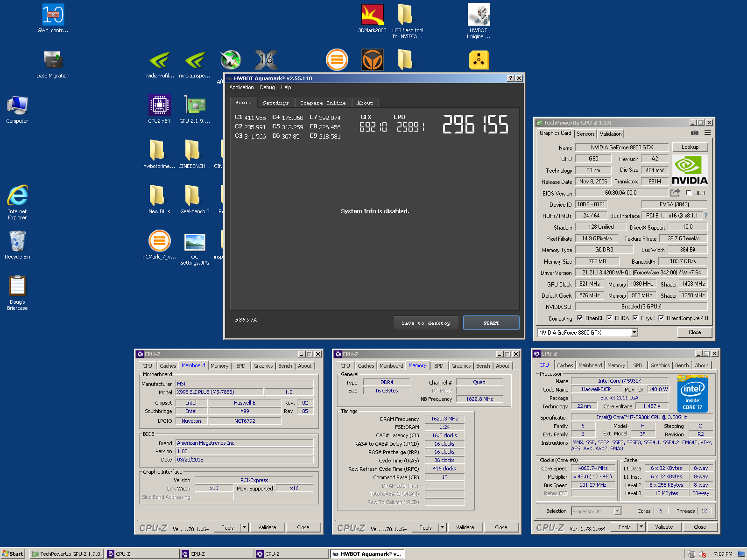747x560 pixels.
Task: Open SPD tab in Memory CPU-Z window
Action: point(439,366)
